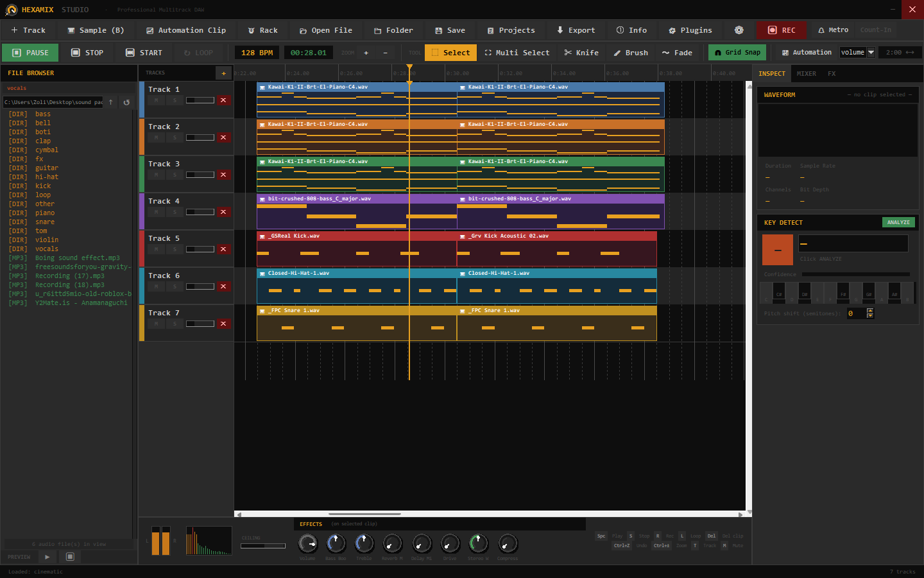Viewport: 924px width, 578px height.
Task: Open the INSPECT tab
Action: (x=772, y=74)
